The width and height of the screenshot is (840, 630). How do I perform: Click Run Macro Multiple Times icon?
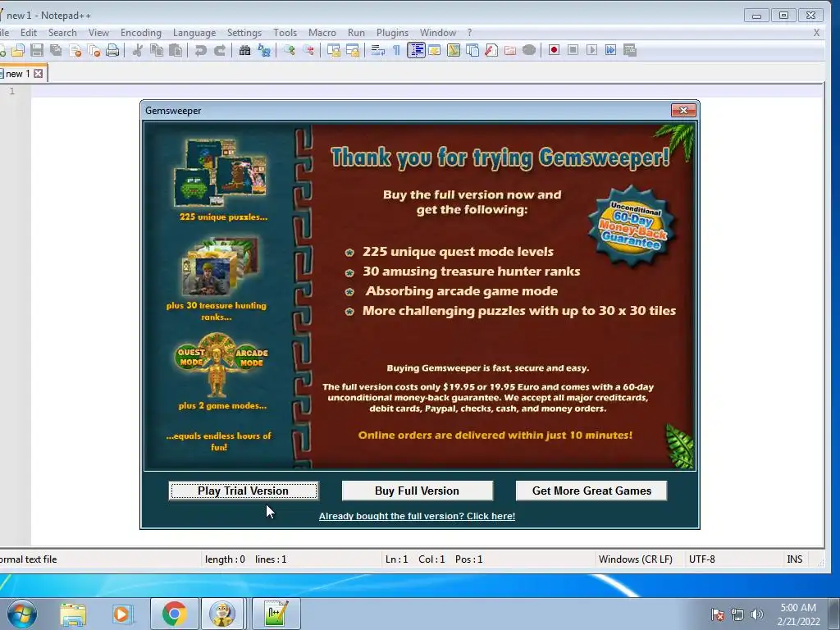point(610,50)
